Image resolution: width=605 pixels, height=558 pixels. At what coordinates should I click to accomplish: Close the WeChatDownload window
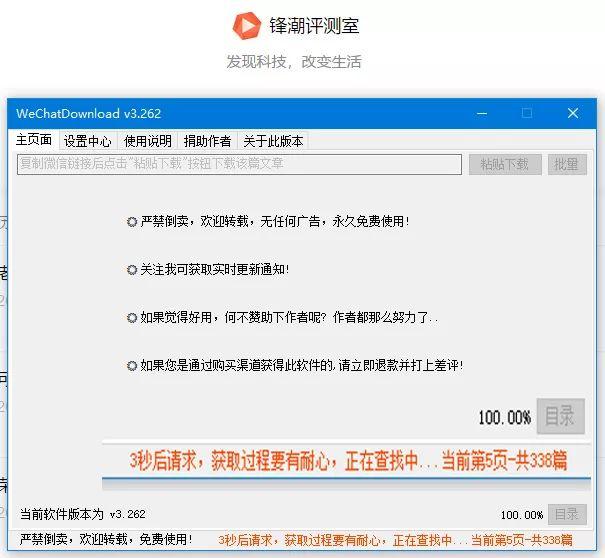click(x=573, y=113)
